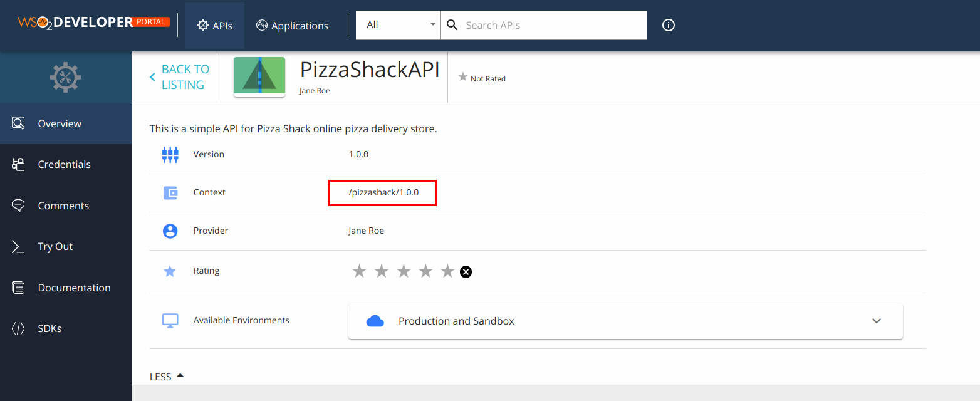Screen dimensions: 980x401
Task: Select Credentials in the sidebar
Action: (x=66, y=164)
